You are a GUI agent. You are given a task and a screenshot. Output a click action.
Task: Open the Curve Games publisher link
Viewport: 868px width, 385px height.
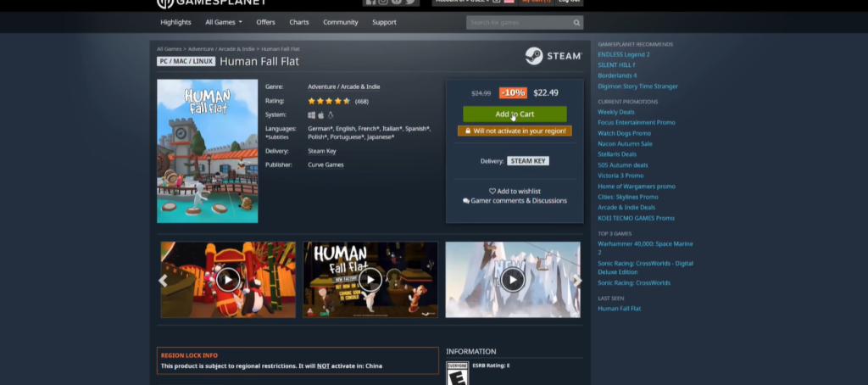click(325, 165)
